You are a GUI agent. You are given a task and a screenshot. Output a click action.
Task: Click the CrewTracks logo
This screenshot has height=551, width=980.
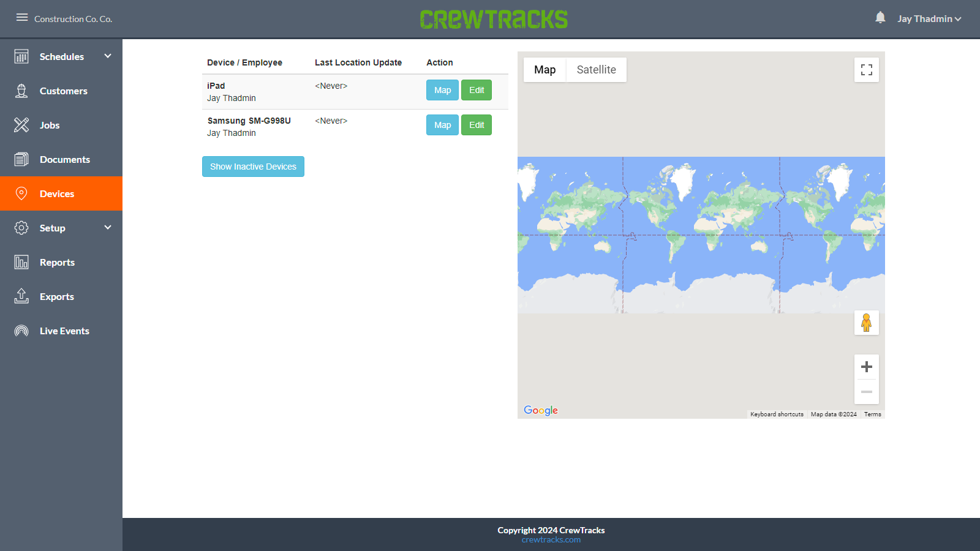pyautogui.click(x=494, y=19)
